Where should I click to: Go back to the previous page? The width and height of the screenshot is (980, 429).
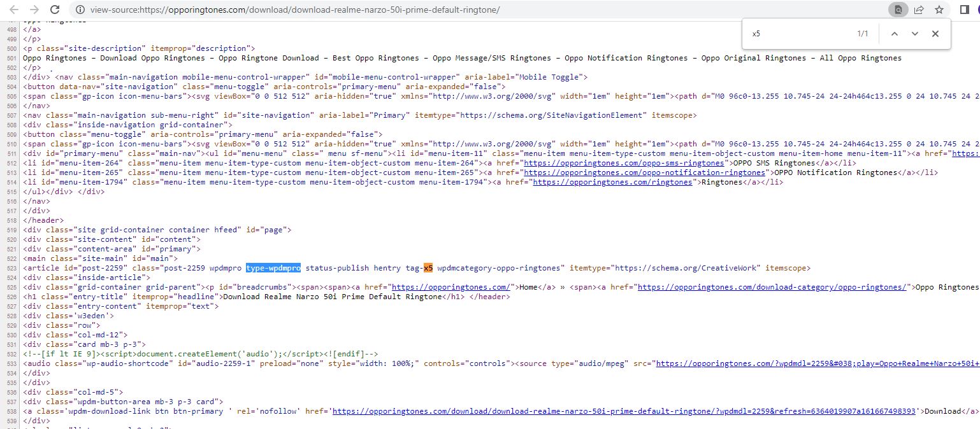point(14,10)
